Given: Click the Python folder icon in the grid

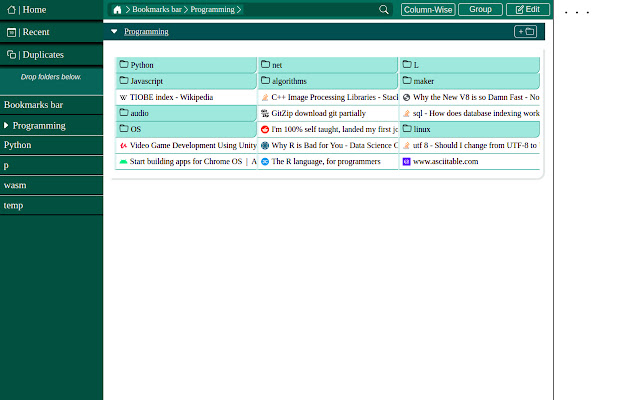Looking at the screenshot, I should tap(124, 64).
